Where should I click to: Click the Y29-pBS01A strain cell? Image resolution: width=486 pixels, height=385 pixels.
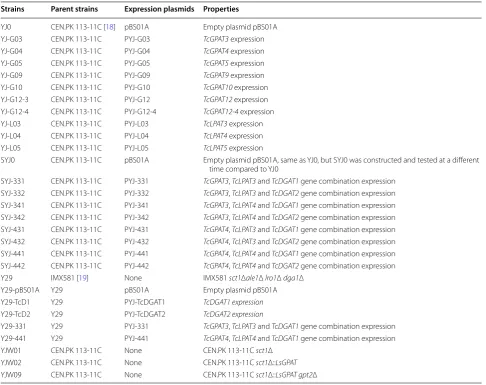click(20, 290)
